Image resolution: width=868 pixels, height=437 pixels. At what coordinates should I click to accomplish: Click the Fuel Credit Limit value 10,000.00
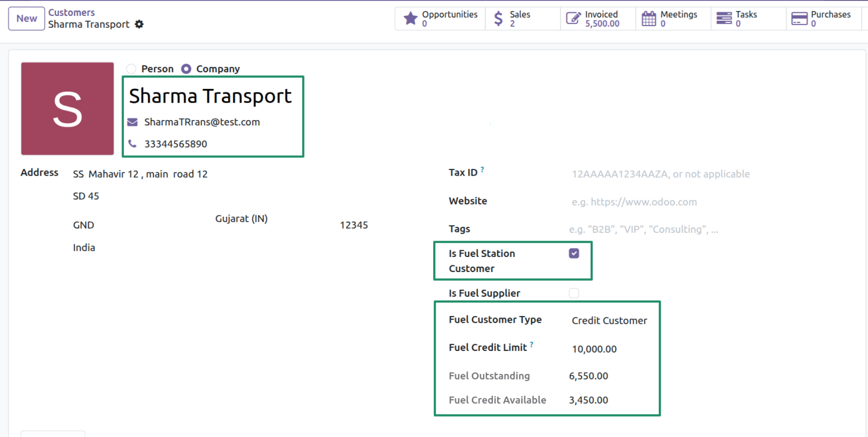[594, 349]
